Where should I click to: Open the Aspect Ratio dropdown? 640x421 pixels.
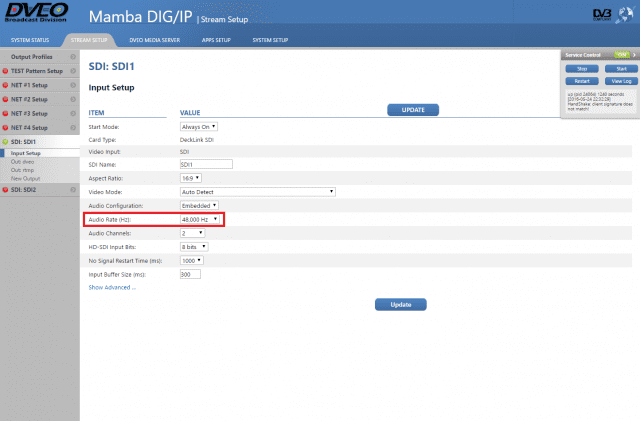pos(191,178)
